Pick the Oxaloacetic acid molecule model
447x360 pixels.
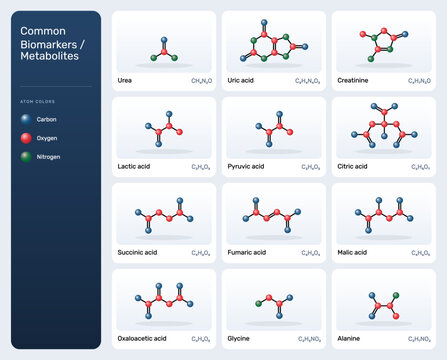coord(164,301)
